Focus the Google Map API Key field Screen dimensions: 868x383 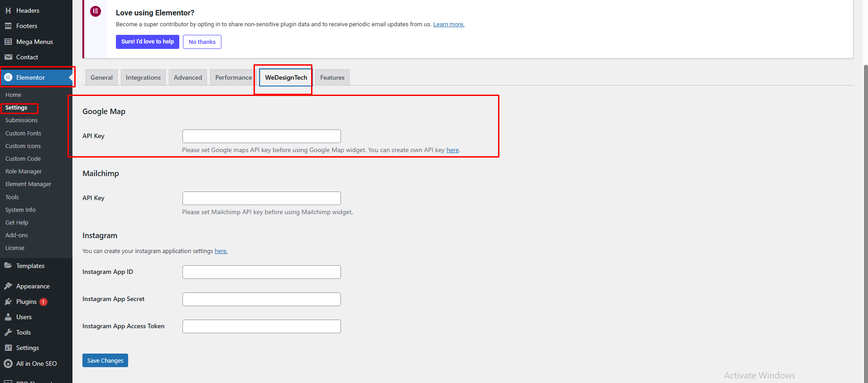(x=262, y=136)
